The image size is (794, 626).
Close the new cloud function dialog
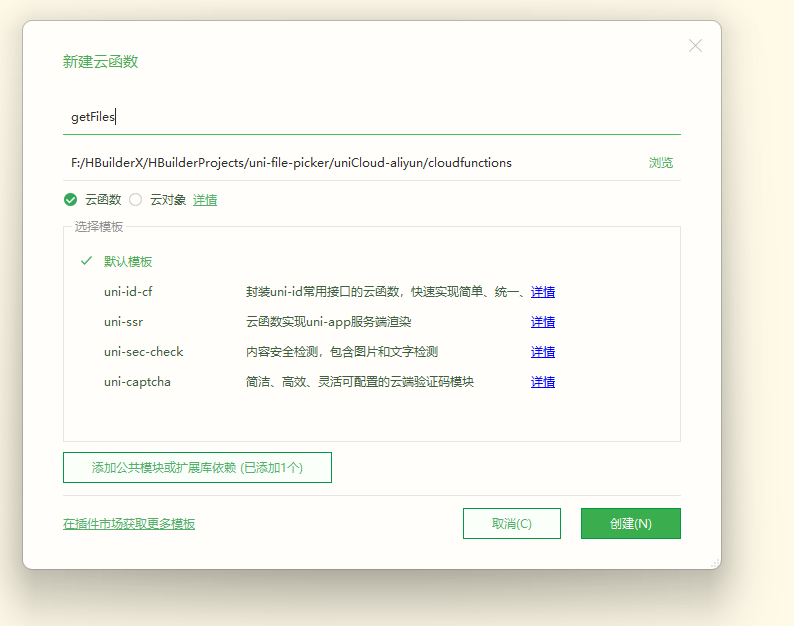(695, 46)
